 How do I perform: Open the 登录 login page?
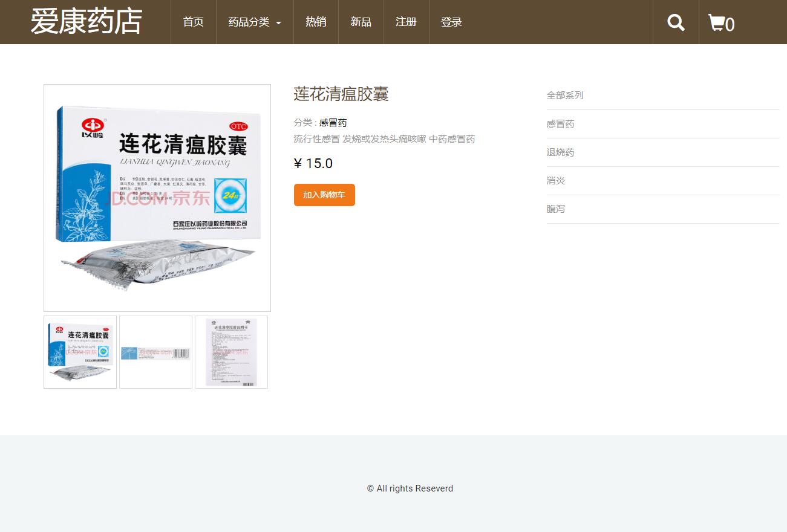(x=451, y=22)
